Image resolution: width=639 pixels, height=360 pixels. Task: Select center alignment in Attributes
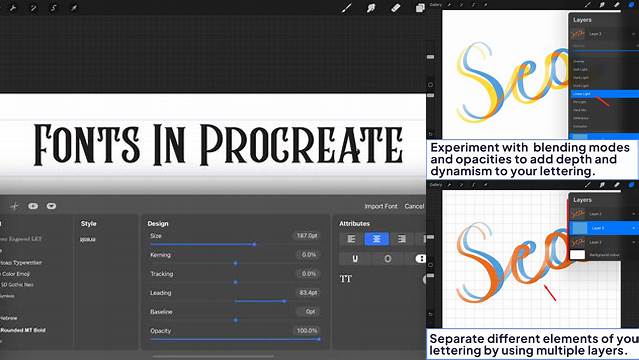(x=376, y=239)
